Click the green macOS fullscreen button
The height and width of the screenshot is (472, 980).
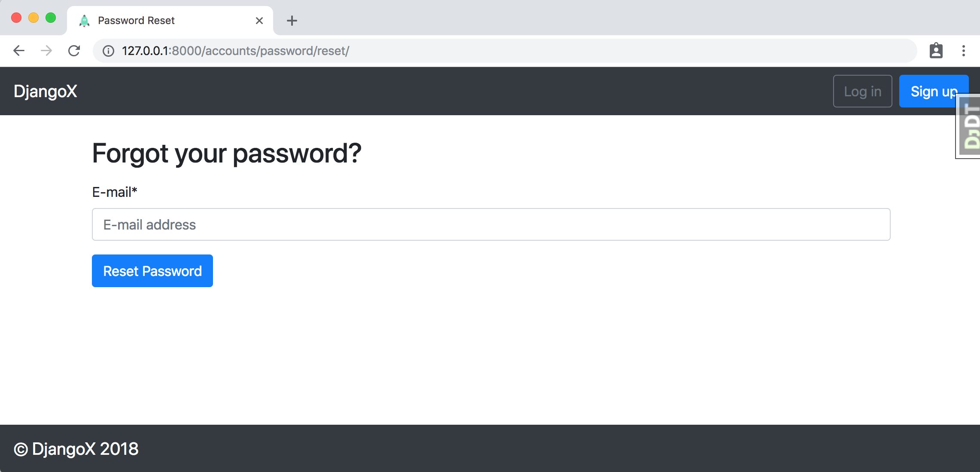pyautogui.click(x=51, y=18)
